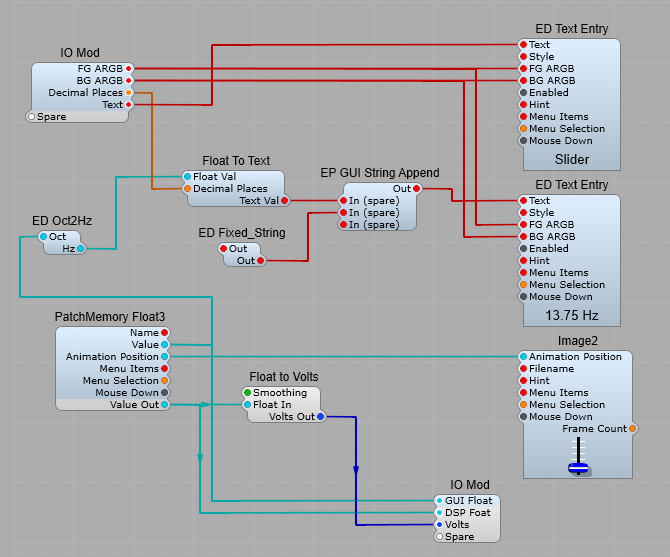Click the Frame Count pin on Image2
This screenshot has width=670, height=557.
(x=632, y=429)
